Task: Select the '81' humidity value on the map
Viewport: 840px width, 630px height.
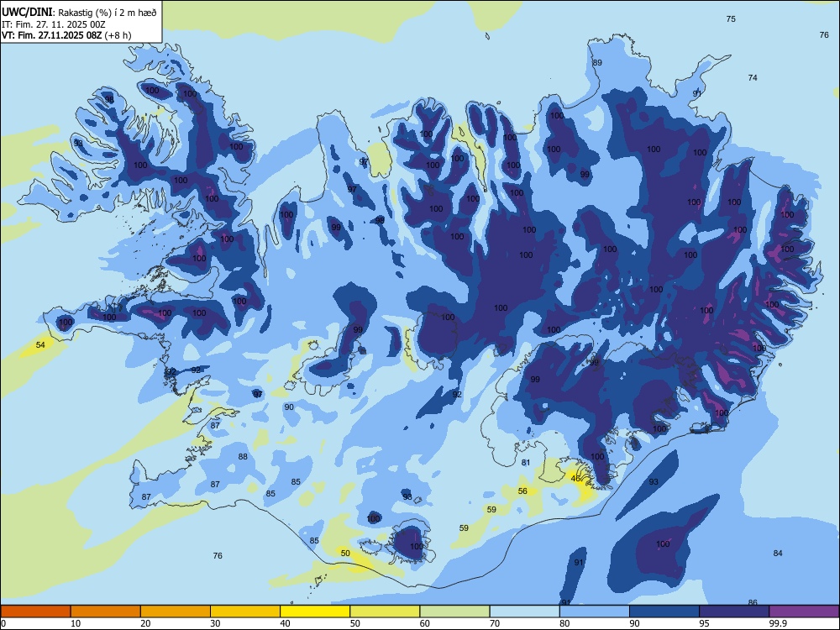Action: [526, 462]
